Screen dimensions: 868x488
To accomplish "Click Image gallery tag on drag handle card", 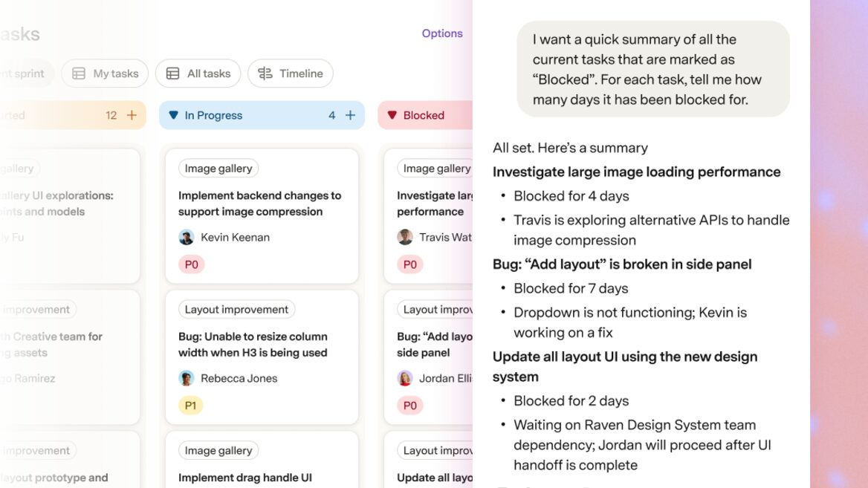I will click(x=218, y=450).
